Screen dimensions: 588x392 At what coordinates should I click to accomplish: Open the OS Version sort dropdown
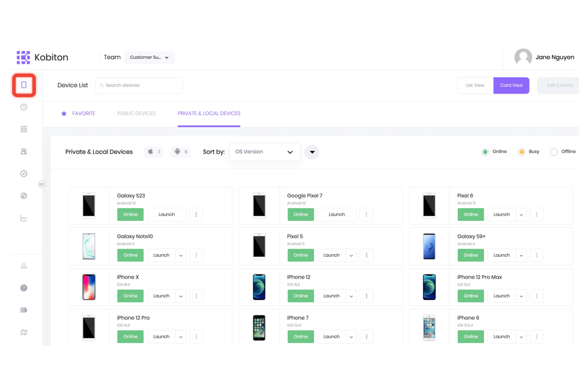[265, 152]
